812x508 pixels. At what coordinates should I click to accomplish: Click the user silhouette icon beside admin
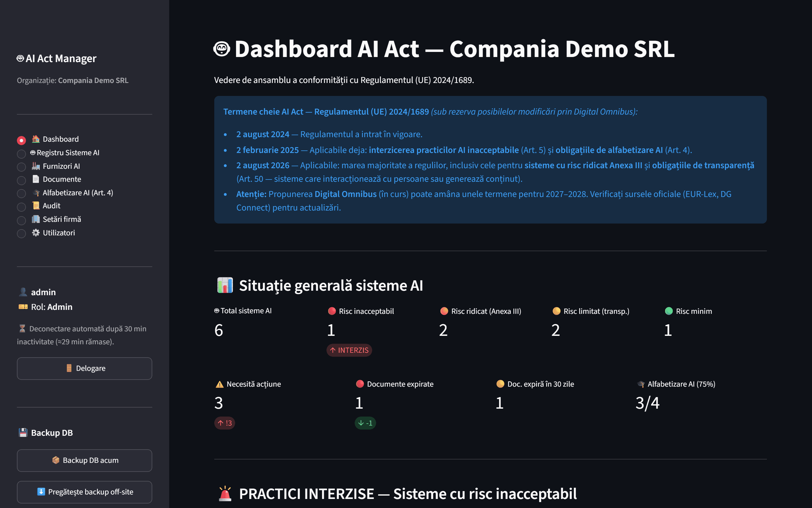(23, 292)
